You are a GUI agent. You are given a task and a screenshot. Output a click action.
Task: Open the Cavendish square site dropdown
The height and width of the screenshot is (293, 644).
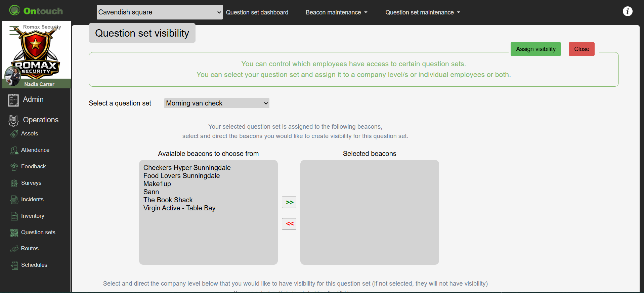point(160,12)
